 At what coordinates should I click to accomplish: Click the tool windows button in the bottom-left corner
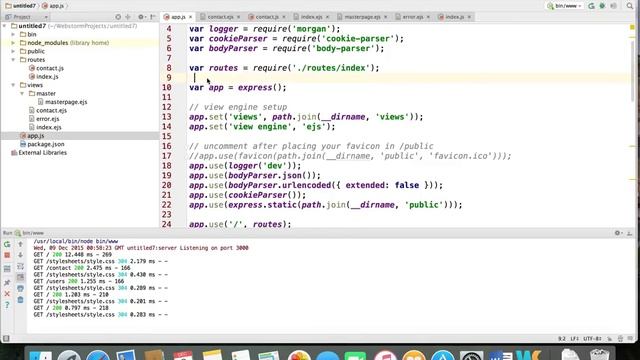[x=6, y=338]
